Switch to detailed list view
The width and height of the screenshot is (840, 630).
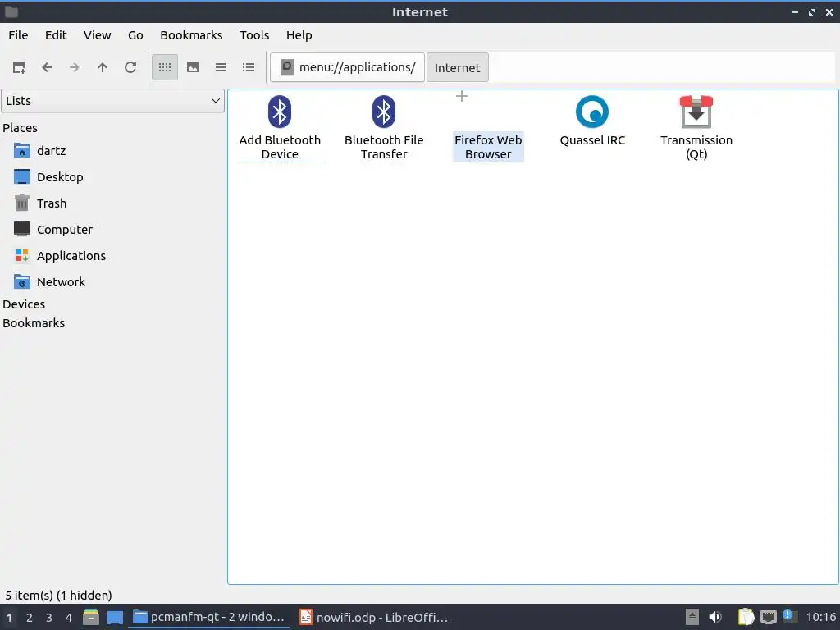[249, 67]
